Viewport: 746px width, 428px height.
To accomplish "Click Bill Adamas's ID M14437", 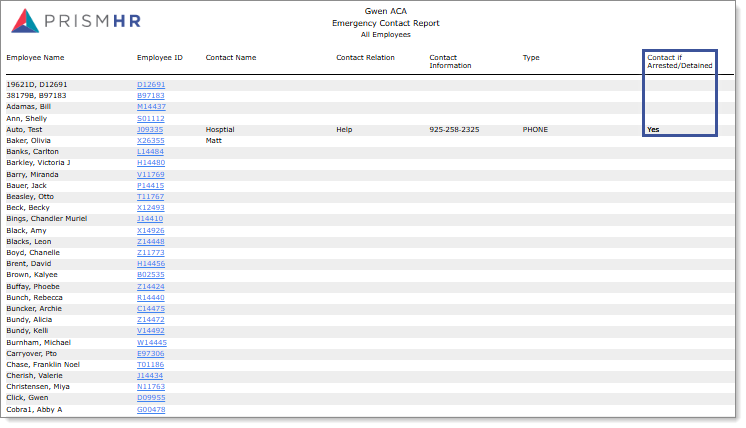I will click(151, 107).
